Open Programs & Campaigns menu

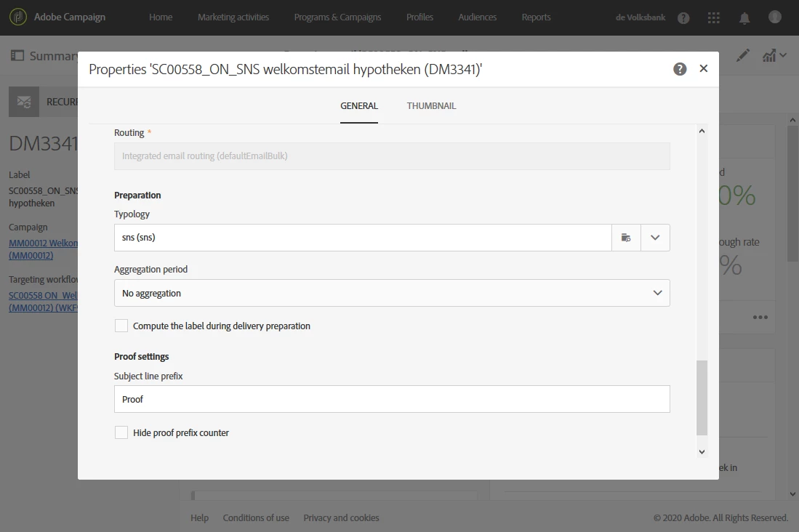click(x=337, y=17)
